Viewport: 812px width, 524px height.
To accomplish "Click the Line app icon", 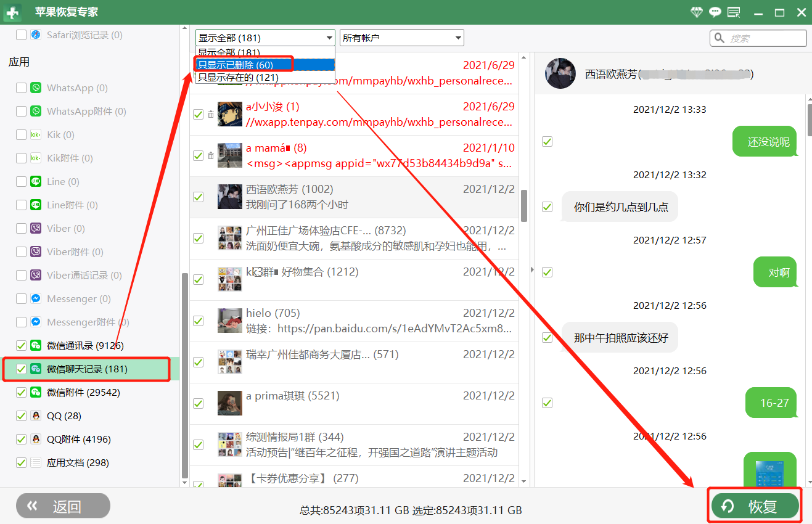I will coord(36,182).
